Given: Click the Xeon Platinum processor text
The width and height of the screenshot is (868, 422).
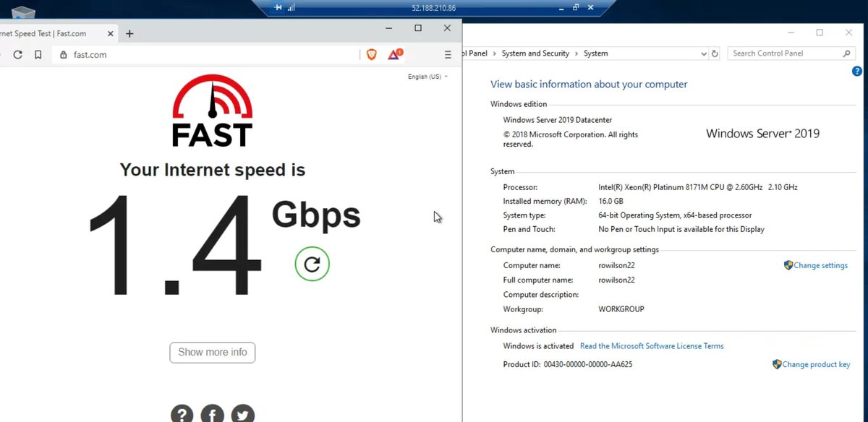Looking at the screenshot, I should point(698,187).
